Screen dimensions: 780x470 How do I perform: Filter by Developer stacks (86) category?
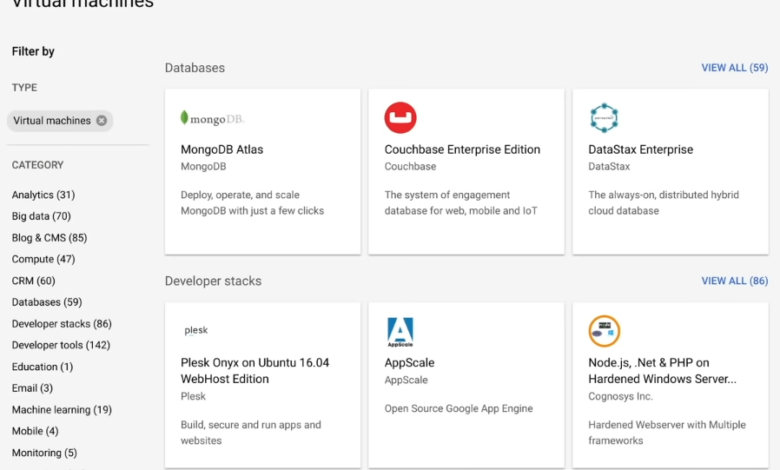[x=62, y=324]
